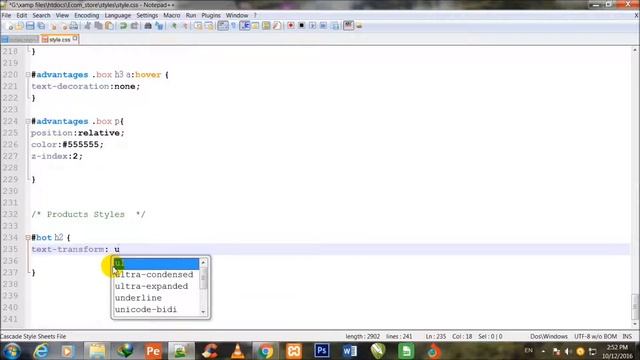Image resolution: width=640 pixels, height=360 pixels.
Task: Open the Window menu
Action: 237,16
